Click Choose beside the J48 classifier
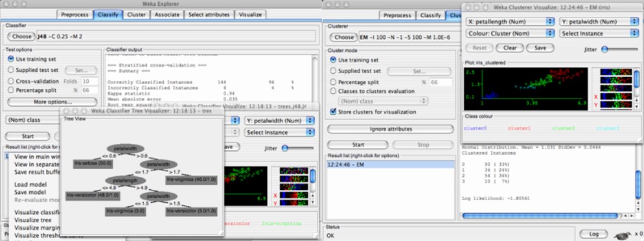Screen dimensions: 644x241 click(22, 36)
